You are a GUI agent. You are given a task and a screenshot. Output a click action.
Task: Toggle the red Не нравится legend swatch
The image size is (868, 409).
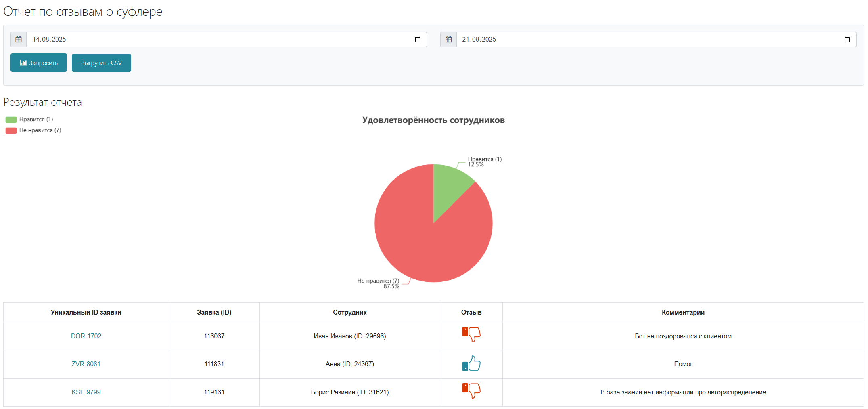(x=11, y=130)
